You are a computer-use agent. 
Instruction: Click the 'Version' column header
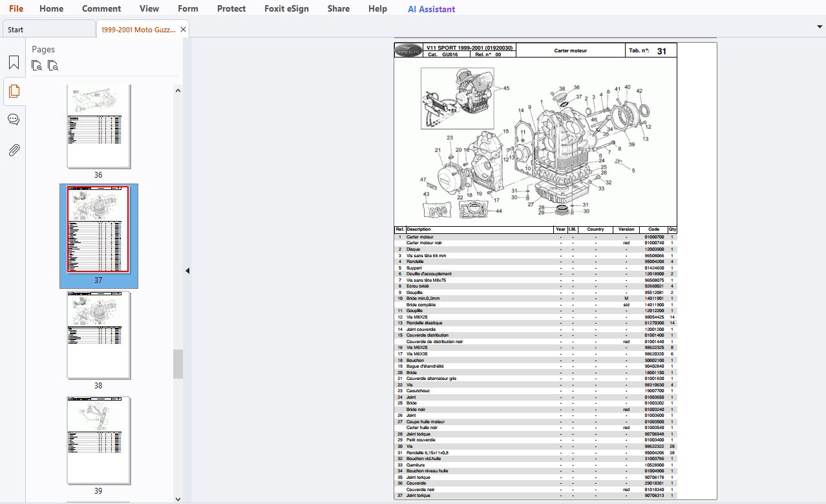pyautogui.click(x=626, y=229)
